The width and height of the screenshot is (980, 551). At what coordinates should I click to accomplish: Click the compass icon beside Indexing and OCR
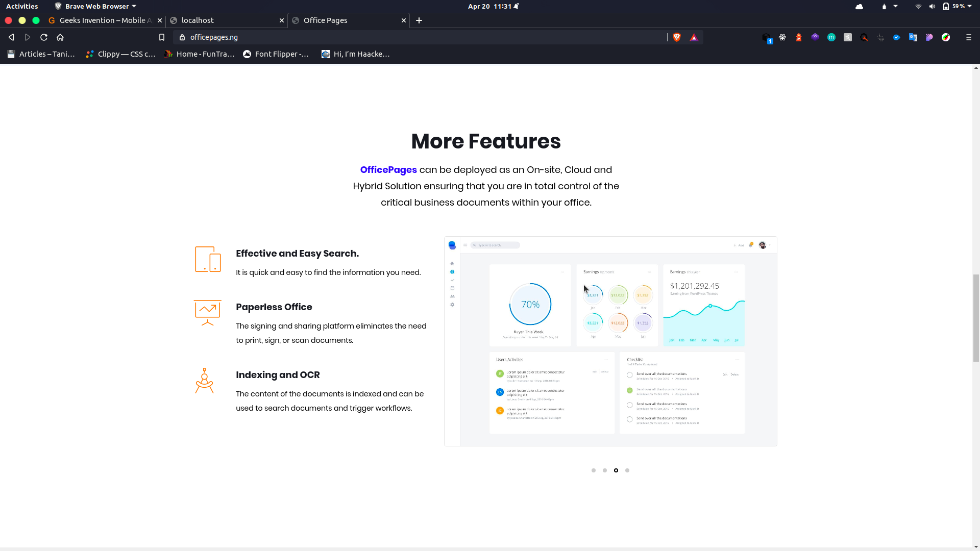[204, 381]
